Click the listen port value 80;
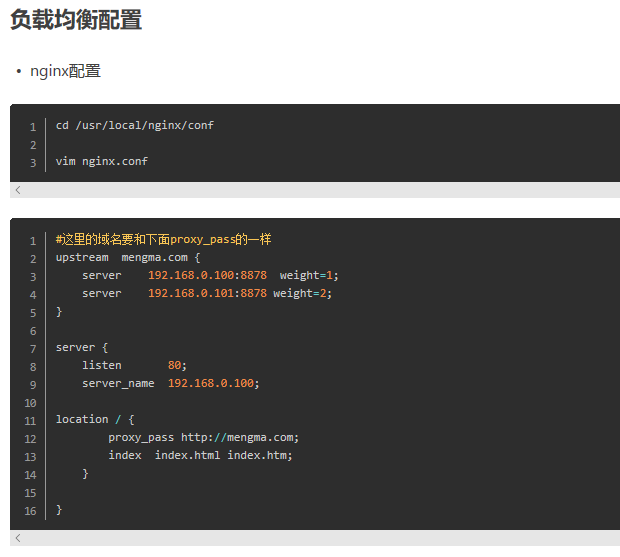The width and height of the screenshot is (620, 557). [177, 365]
